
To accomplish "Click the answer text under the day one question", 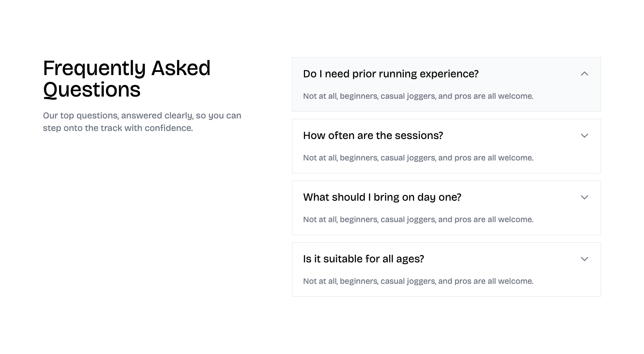I will 418,219.
